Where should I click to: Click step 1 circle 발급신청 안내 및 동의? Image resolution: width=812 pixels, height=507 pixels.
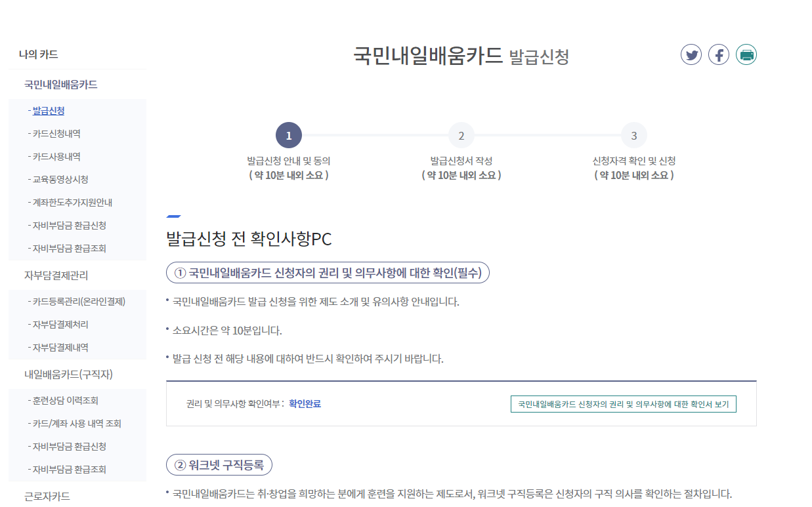(289, 136)
